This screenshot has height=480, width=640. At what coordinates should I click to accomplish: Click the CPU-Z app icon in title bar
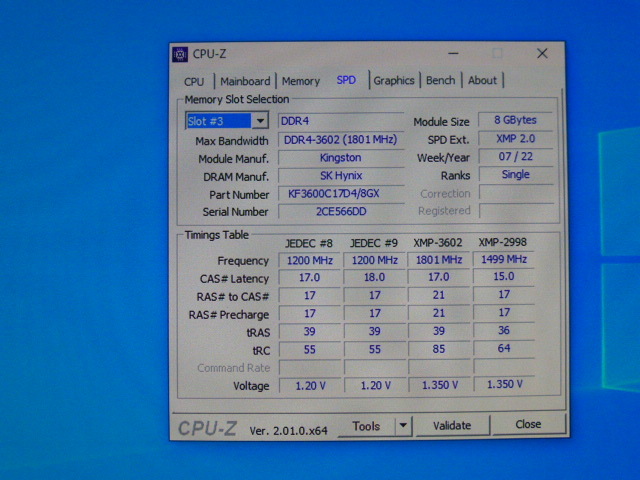coord(180,54)
